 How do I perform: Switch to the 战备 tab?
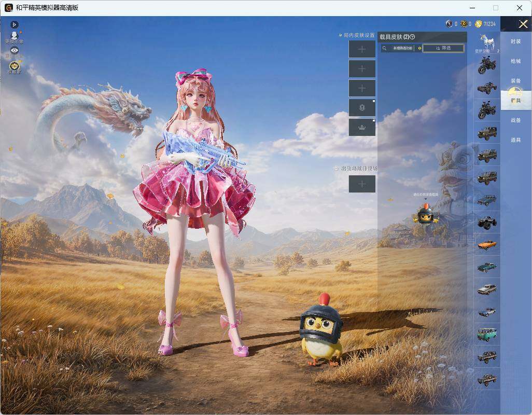tap(516, 120)
